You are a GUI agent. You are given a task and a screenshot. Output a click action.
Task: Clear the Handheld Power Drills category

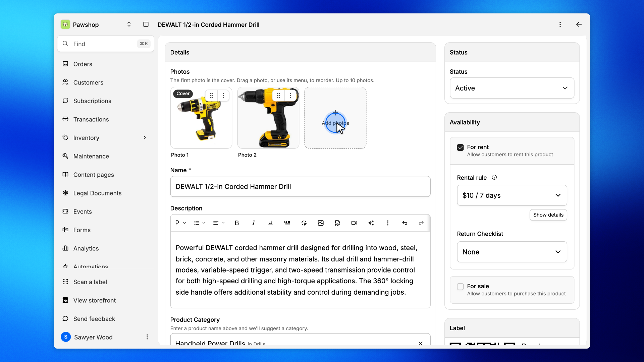pos(420,343)
